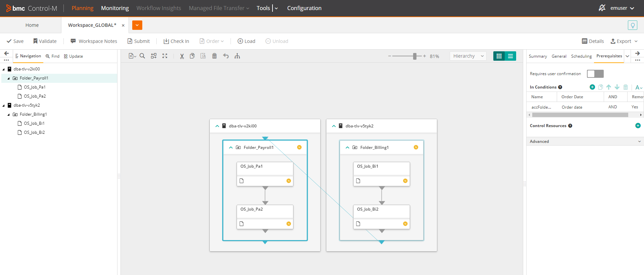Add a new In Condition with plus icon
644x275 pixels.
coord(592,87)
